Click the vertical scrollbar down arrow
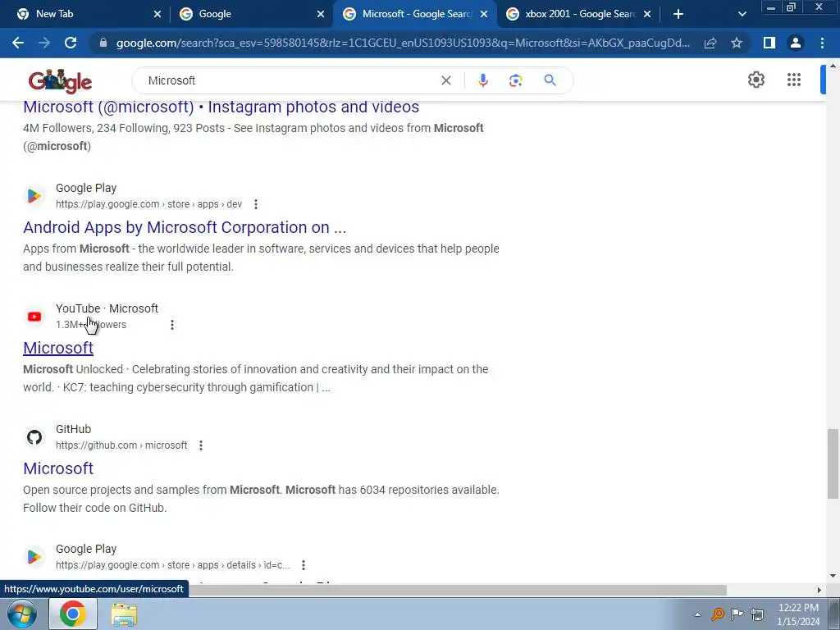 [833, 576]
